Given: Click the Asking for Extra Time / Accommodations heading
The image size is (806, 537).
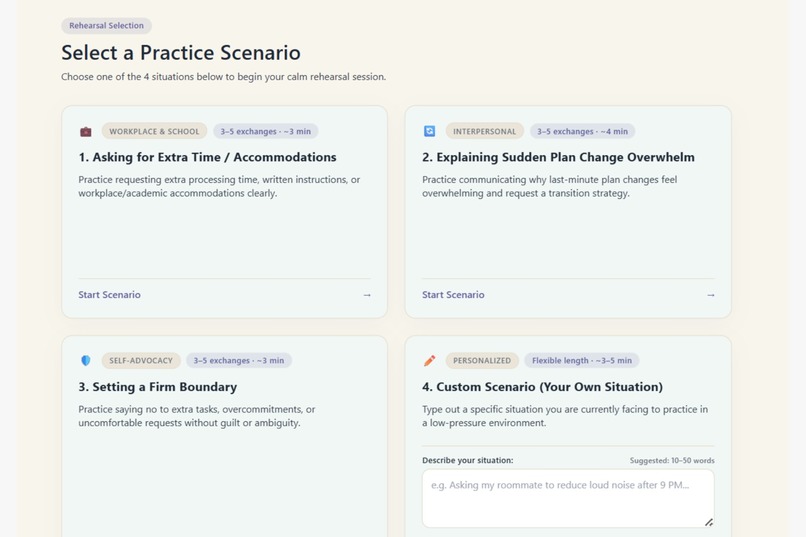Looking at the screenshot, I should click(207, 157).
